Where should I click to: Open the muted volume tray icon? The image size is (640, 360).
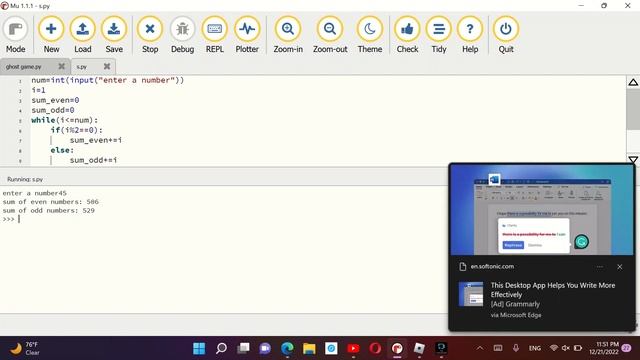point(566,348)
